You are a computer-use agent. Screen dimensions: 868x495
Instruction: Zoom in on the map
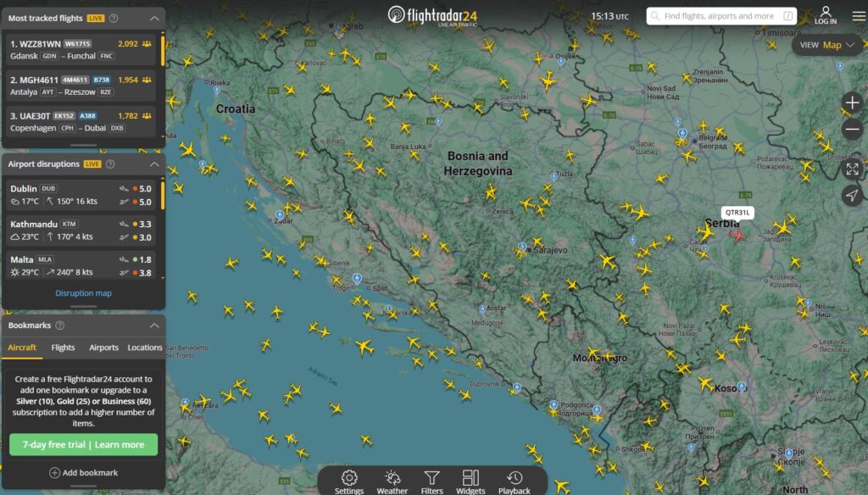coord(852,103)
